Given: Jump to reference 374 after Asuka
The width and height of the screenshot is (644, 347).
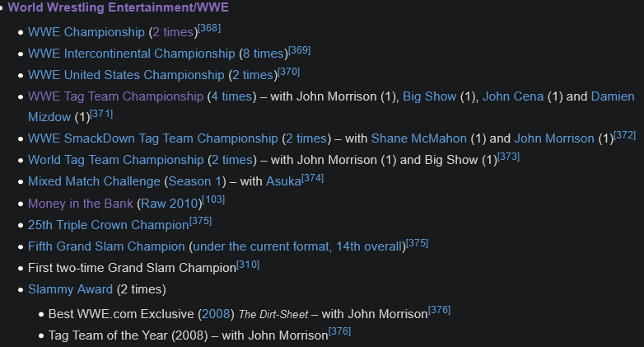Looking at the screenshot, I should (313, 178).
